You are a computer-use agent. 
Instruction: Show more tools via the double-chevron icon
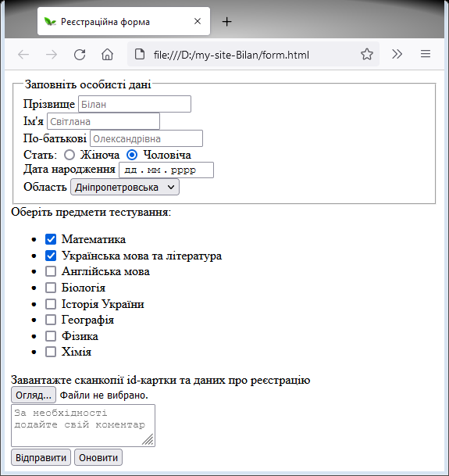(397, 54)
